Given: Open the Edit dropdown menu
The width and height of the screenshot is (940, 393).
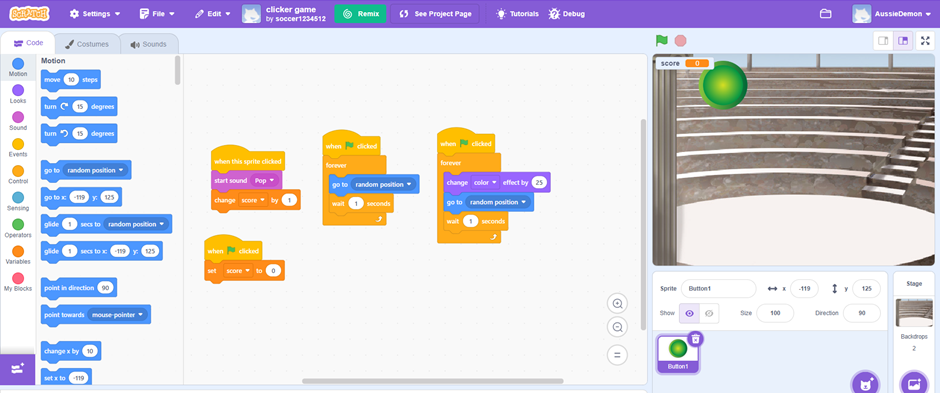Looking at the screenshot, I should pyautogui.click(x=213, y=14).
